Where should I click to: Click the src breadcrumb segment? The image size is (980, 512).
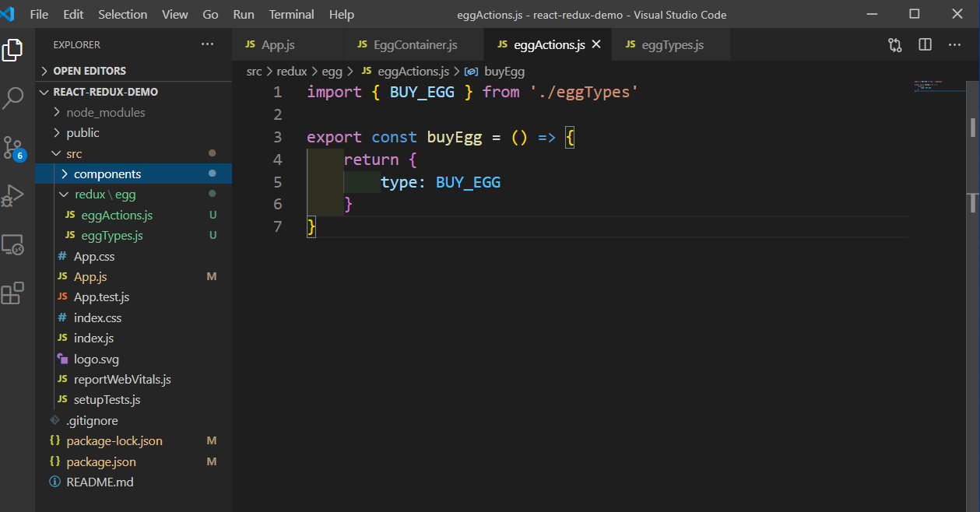254,71
